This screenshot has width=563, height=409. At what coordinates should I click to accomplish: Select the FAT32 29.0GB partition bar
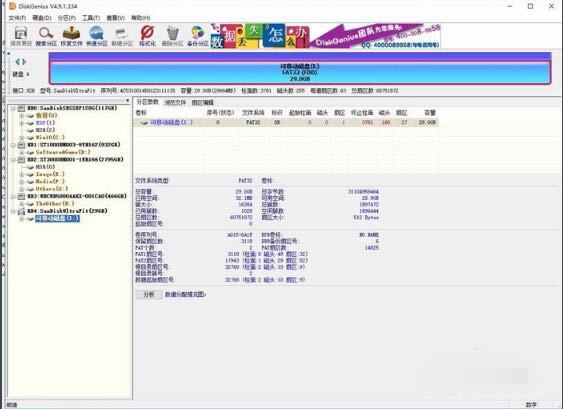click(x=300, y=73)
